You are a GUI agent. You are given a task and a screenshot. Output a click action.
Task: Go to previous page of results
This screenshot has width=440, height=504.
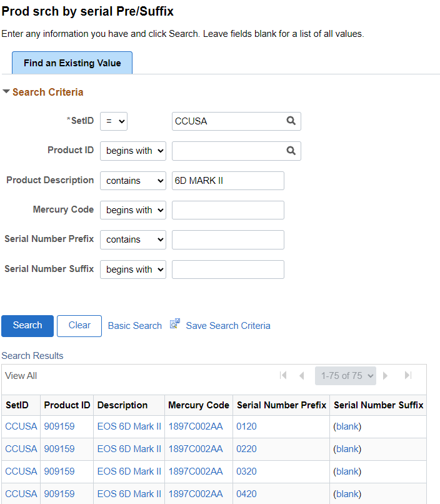[x=302, y=376]
